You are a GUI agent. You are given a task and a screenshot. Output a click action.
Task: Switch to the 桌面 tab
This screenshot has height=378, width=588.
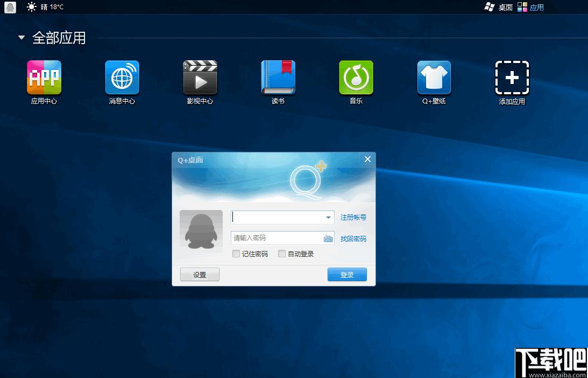[x=498, y=7]
